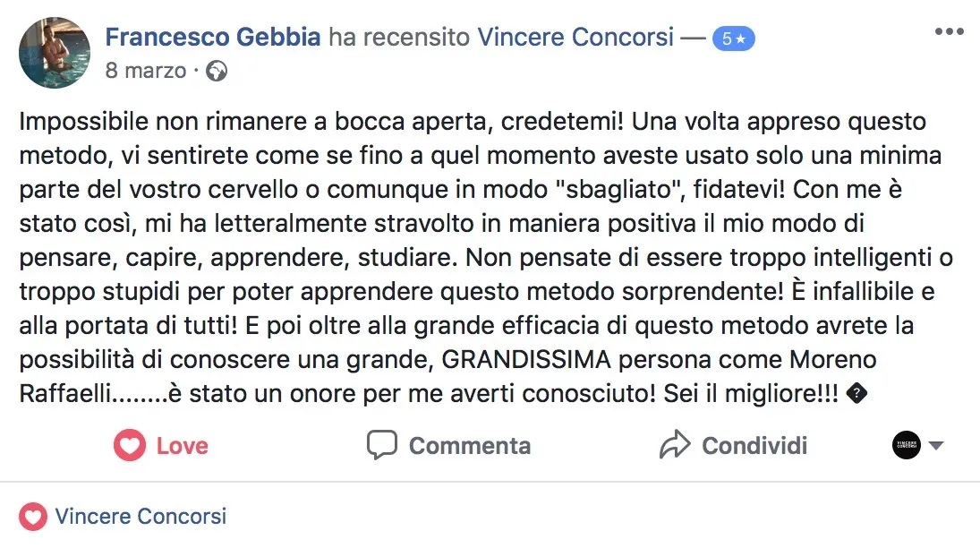Click the black diamond emoji placeholder at the end of the review
Image resolution: width=980 pixels, height=548 pixels.
(856, 393)
